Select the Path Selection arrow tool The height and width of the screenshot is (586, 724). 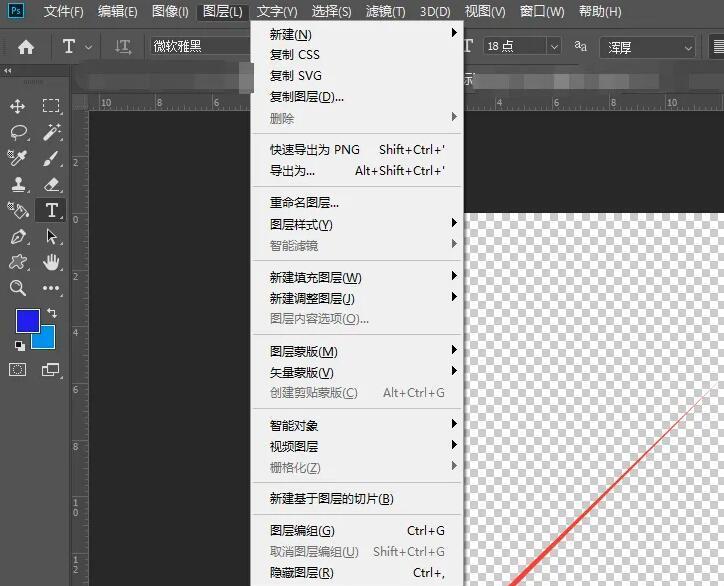(52, 236)
